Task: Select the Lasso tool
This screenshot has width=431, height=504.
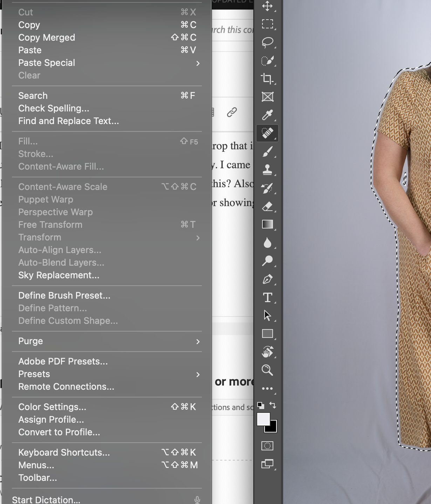Action: (267, 42)
